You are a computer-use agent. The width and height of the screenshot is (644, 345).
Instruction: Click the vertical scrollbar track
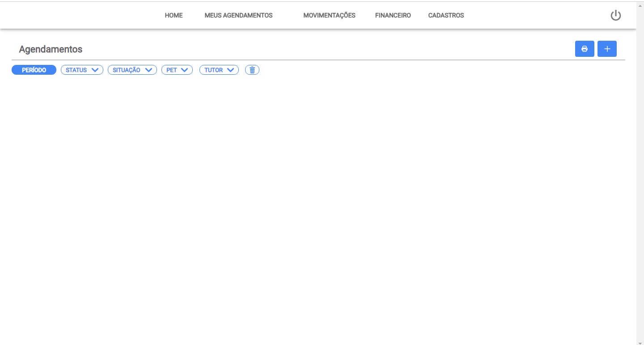[x=640, y=179]
